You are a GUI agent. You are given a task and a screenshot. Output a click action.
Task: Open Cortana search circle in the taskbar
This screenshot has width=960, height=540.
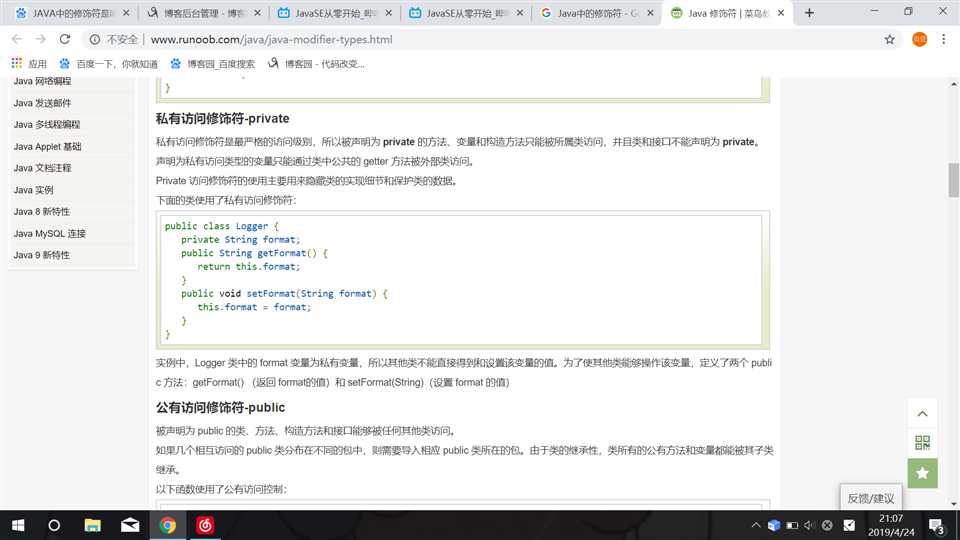[x=54, y=525]
